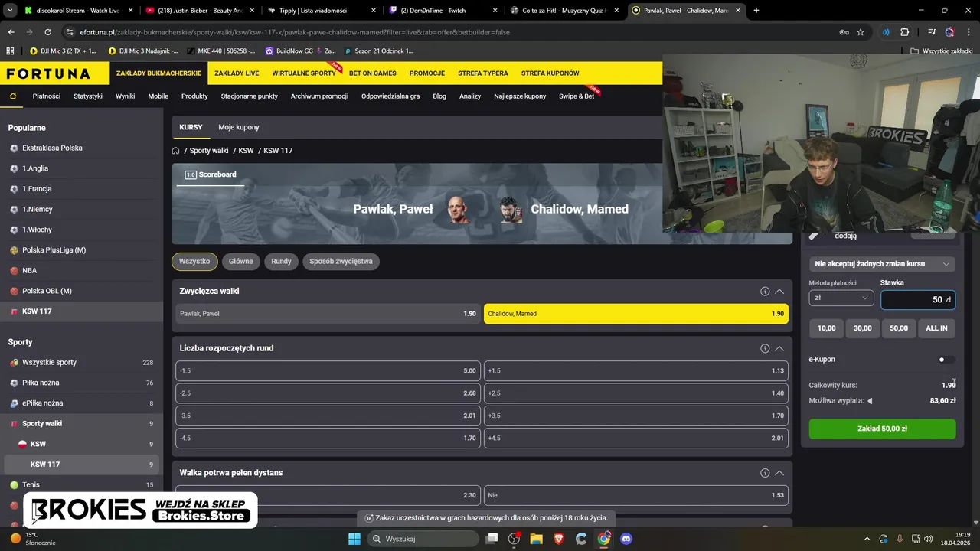Select the Główne filter pill
Screen dimensions: 980x551
(240, 262)
